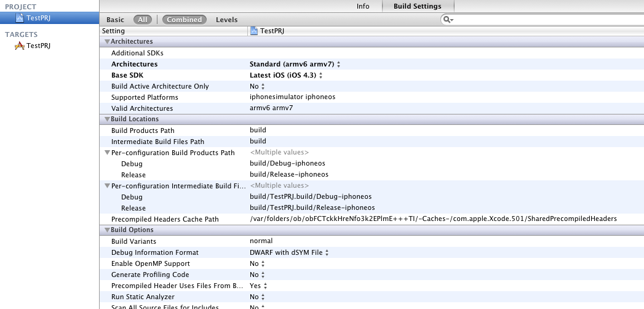This screenshot has height=309, width=644.
Task: Select Build Variants setting row
Action: coord(372,241)
